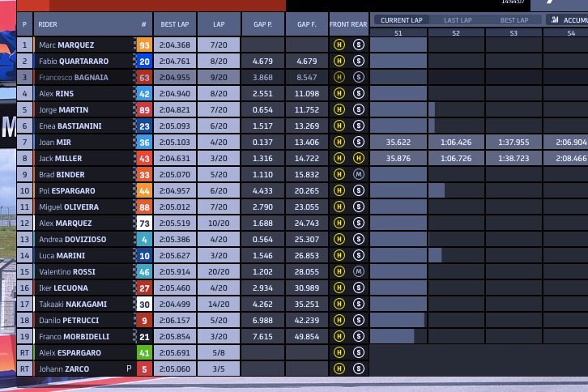Image resolution: width=588 pixels, height=392 pixels.
Task: Select rider number badge 20
Action: (x=144, y=61)
